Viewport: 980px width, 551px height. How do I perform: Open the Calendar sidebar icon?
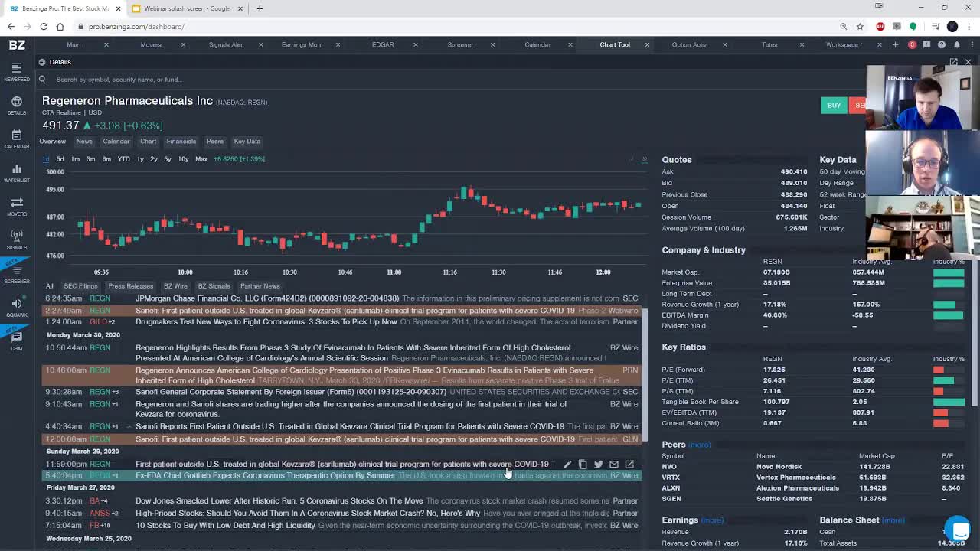coord(17,139)
